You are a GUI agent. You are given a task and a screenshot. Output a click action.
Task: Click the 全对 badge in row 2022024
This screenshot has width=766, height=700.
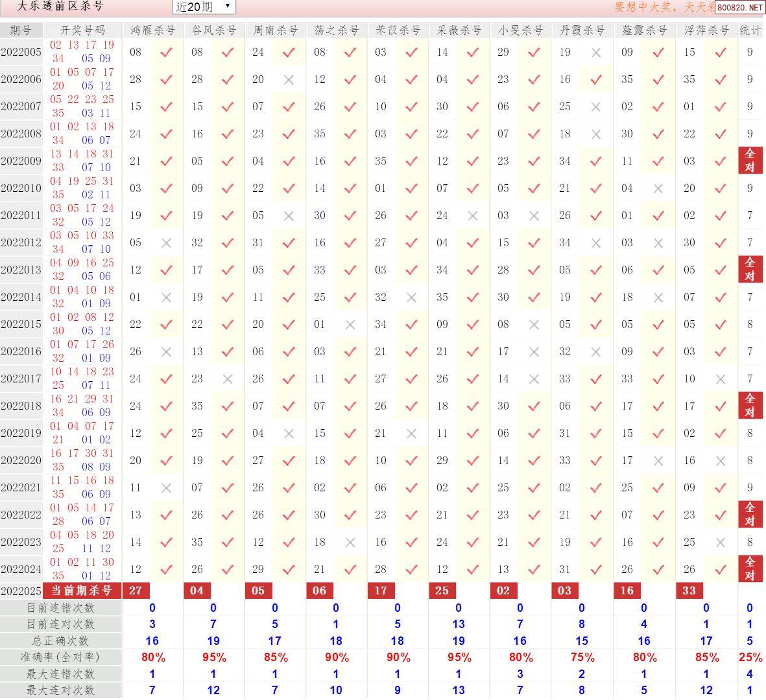point(750,568)
